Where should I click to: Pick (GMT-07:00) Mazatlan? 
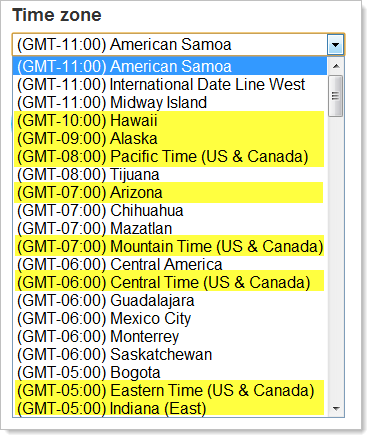170,228
